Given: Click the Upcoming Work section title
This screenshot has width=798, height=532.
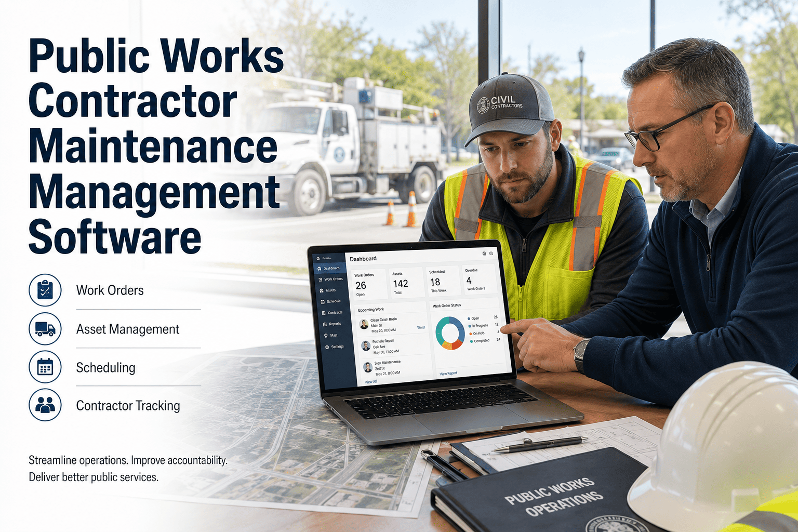Looking at the screenshot, I should click(x=371, y=310).
